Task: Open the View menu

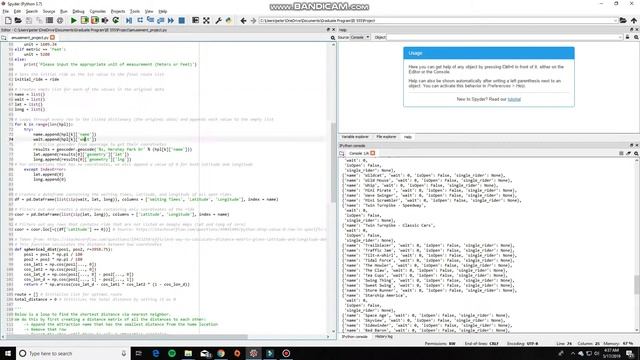Action: click(x=149, y=11)
